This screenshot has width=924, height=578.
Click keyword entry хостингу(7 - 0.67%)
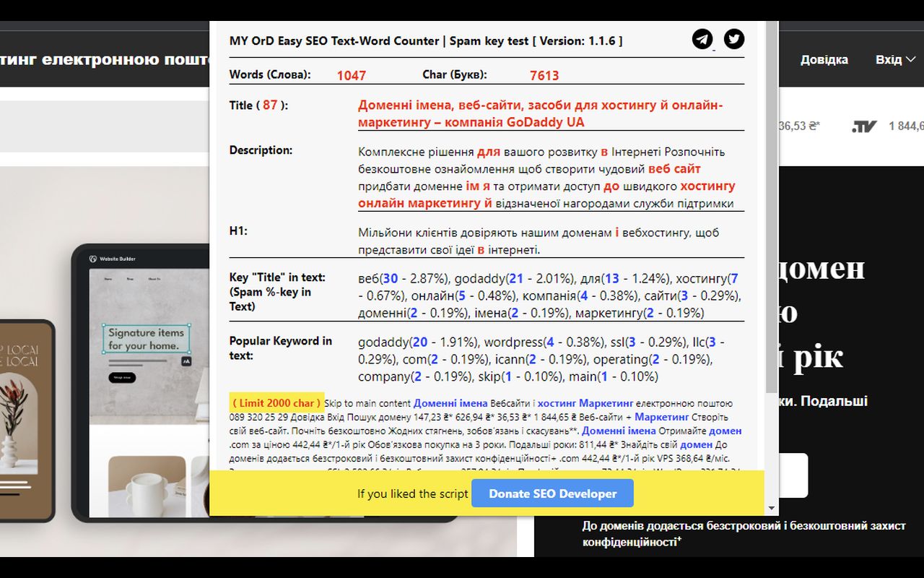tap(549, 287)
